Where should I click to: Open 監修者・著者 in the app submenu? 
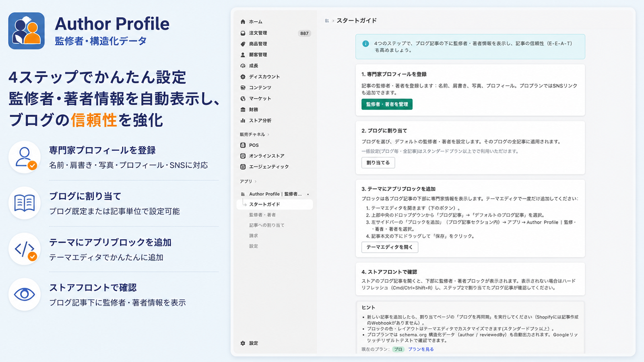click(x=262, y=215)
